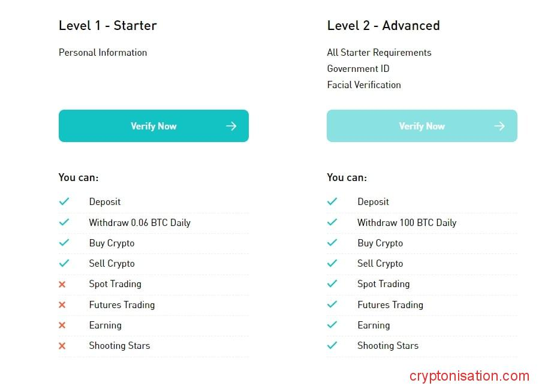Viewport: 542px width, 392px height.
Task: Click checkmark next to Withdraw 0.06 BTC Daily
Action: [x=64, y=222]
